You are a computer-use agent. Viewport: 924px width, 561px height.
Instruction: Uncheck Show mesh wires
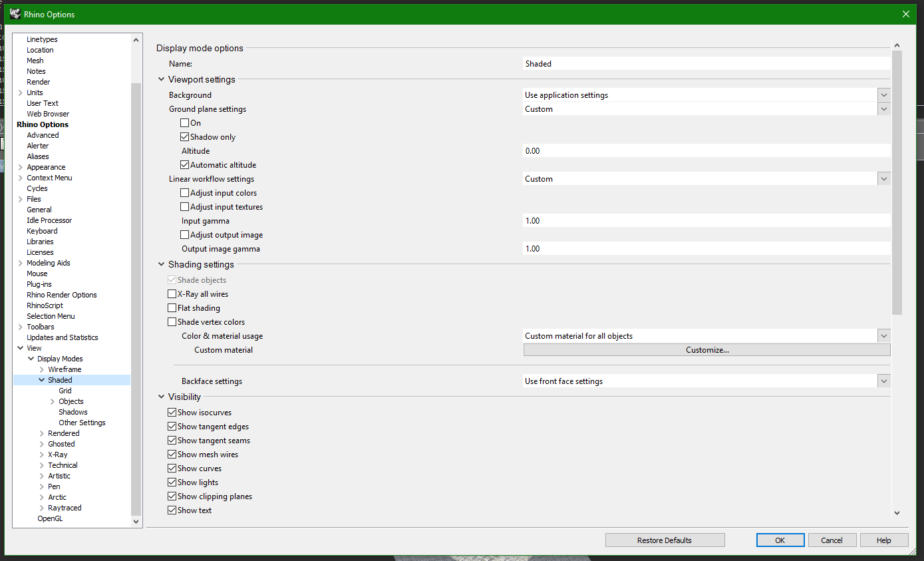[x=172, y=455]
